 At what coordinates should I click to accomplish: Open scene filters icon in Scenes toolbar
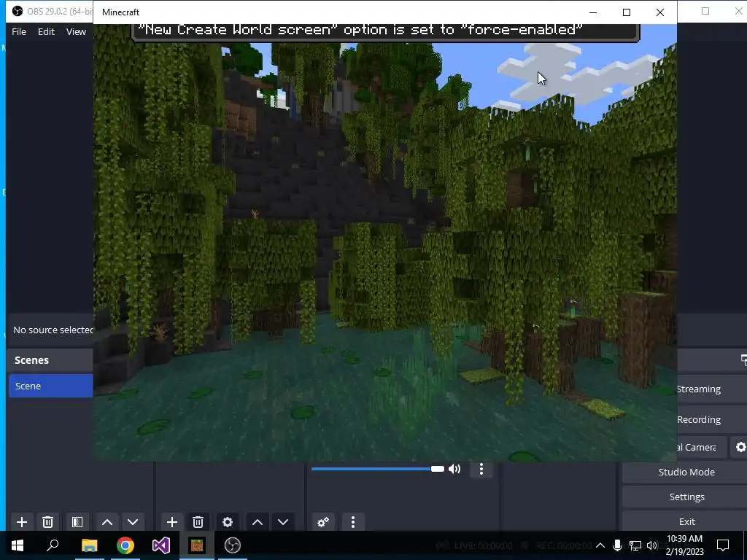77,522
